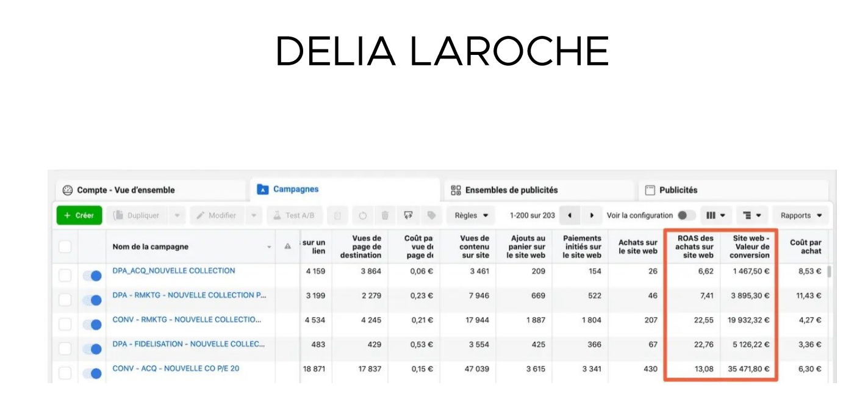Image resolution: width=868 pixels, height=410 pixels.
Task: Open the columns layout dropdown
Action: click(x=716, y=215)
